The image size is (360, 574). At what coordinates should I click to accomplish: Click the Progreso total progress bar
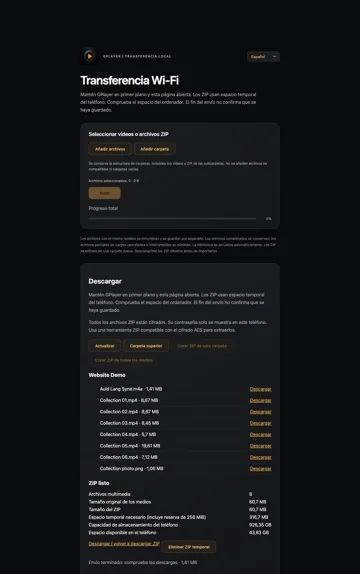click(x=172, y=219)
